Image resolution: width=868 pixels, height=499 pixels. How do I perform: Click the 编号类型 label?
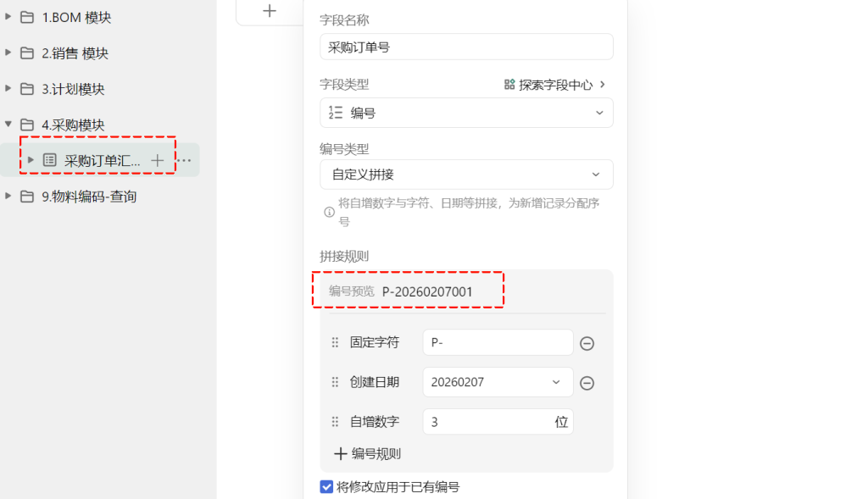coord(344,149)
